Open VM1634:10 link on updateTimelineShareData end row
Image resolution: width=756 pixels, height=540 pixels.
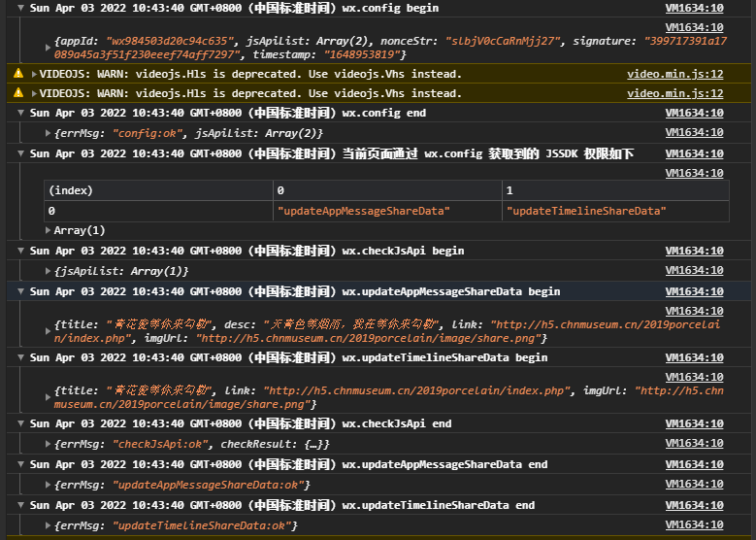coord(694,505)
